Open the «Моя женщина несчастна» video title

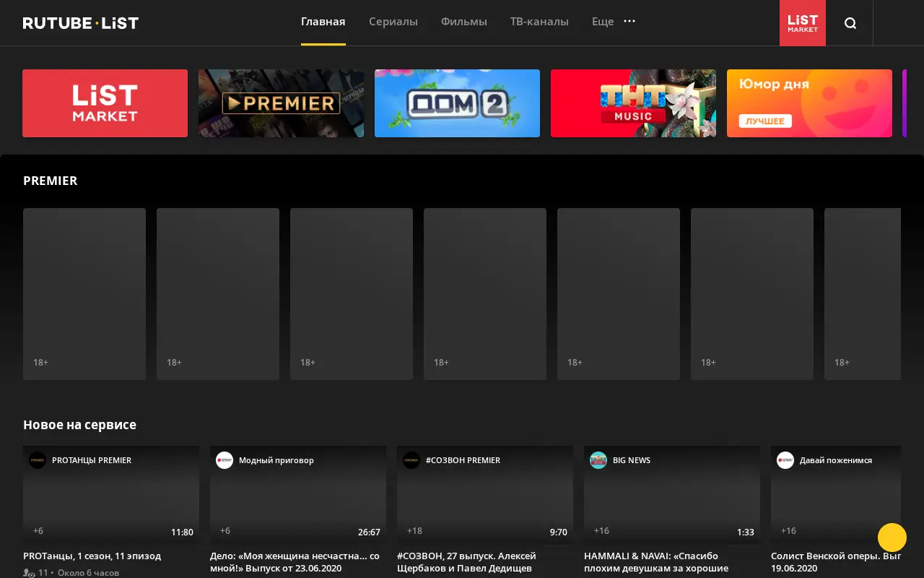(x=295, y=562)
